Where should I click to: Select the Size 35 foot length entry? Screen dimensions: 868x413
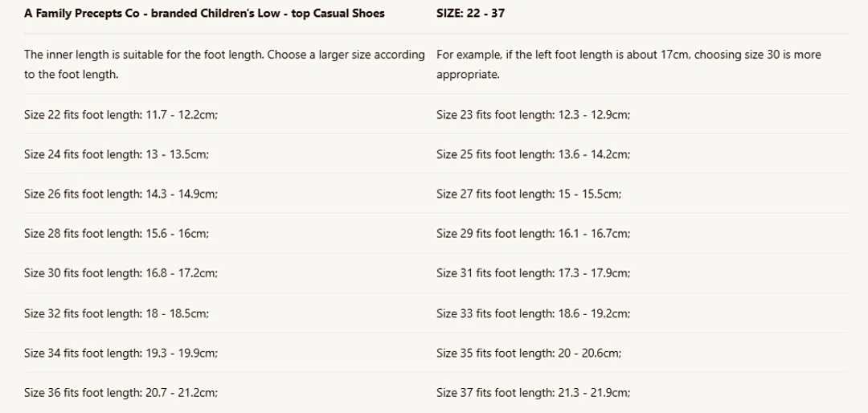click(x=529, y=353)
